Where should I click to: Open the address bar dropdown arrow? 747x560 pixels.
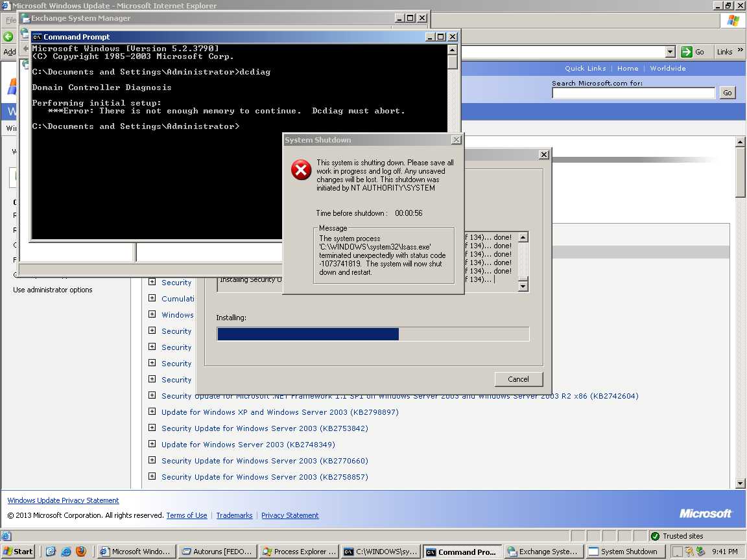click(x=670, y=52)
